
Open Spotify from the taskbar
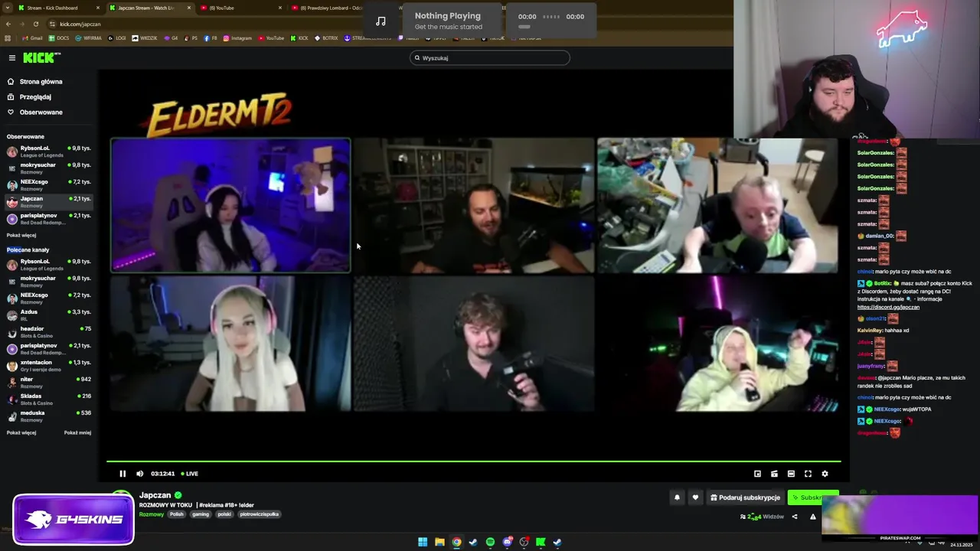point(490,542)
